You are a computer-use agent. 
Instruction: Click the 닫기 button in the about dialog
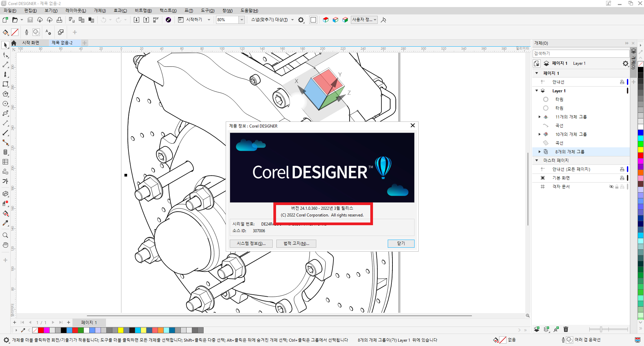(x=401, y=244)
